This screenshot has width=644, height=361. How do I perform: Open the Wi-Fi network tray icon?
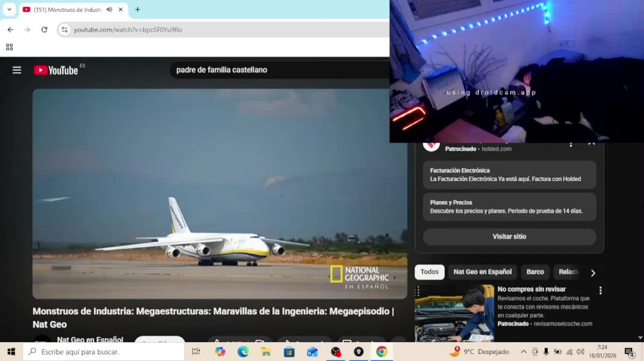pyautogui.click(x=569, y=352)
